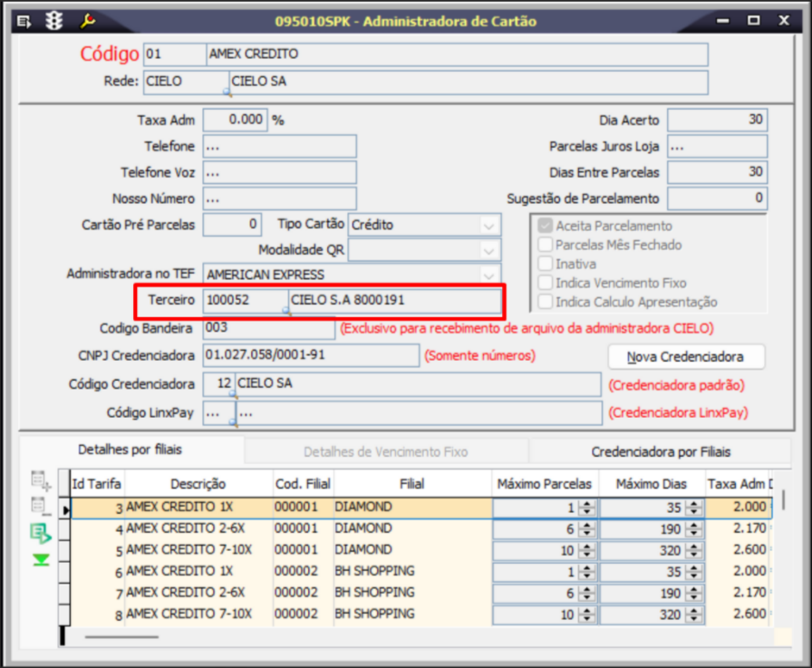Click the CNPJ Credenciadora input field
This screenshot has height=668, width=812.
[x=311, y=355]
